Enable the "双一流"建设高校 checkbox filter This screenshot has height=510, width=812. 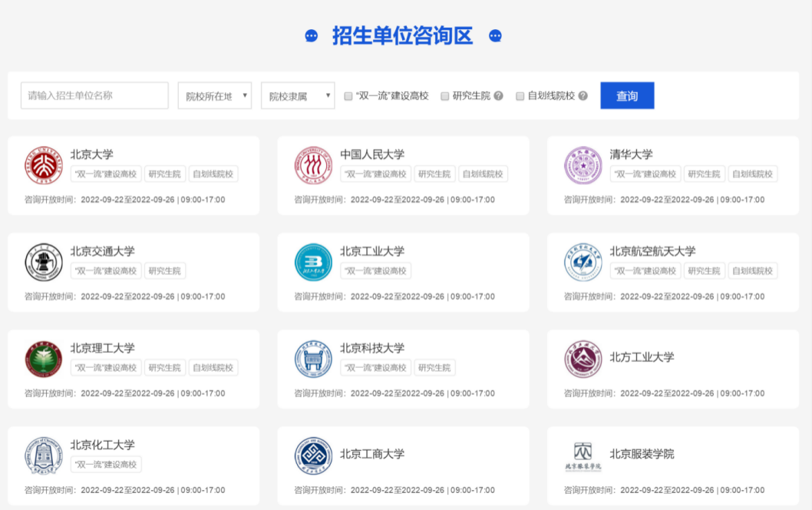click(x=348, y=96)
